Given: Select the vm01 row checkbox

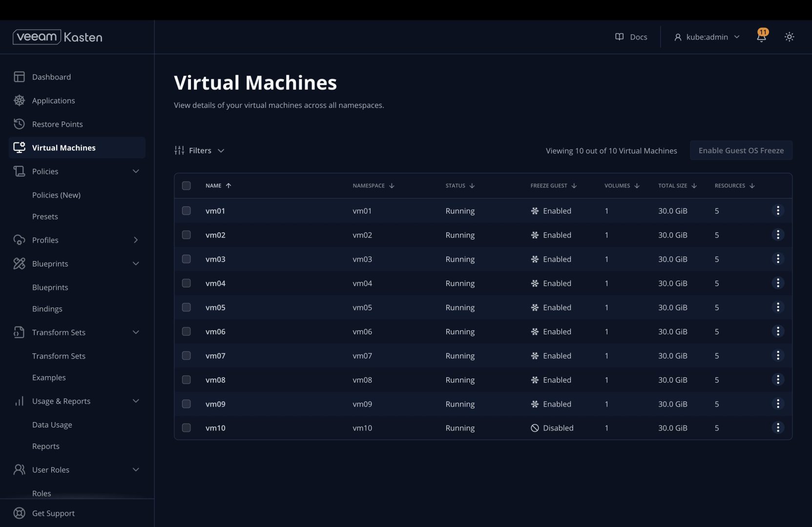Looking at the screenshot, I should pos(186,210).
